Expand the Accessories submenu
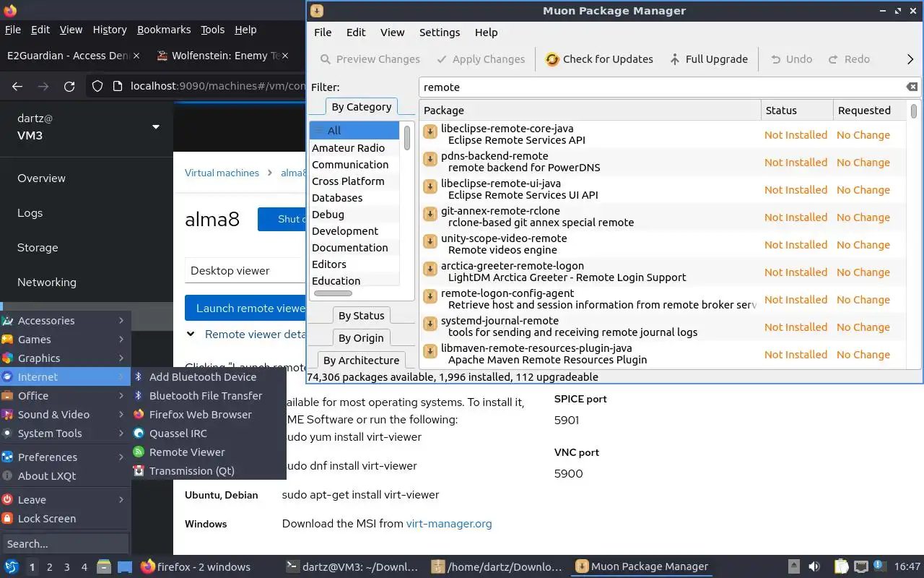The width and height of the screenshot is (924, 578). pyautogui.click(x=65, y=321)
